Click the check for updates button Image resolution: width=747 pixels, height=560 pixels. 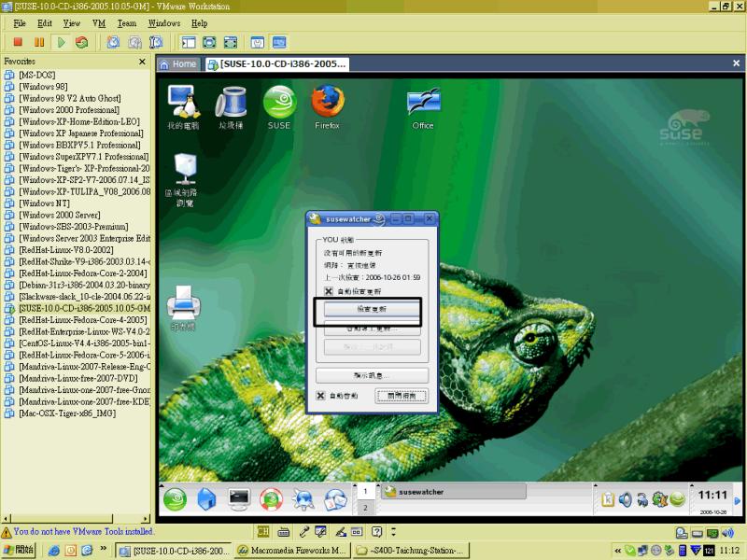(x=372, y=309)
